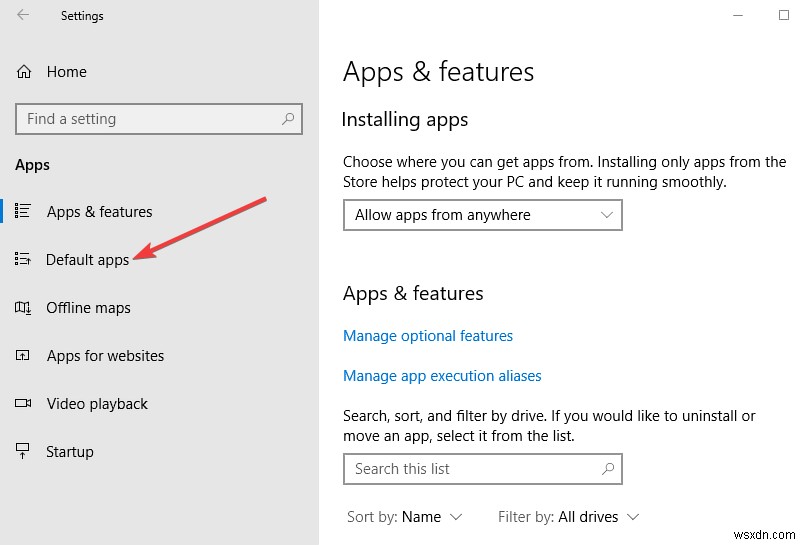Open Apps & features in sidebar
807x545 pixels.
point(99,212)
